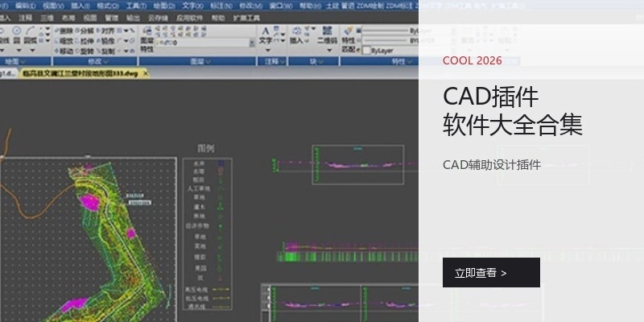Image resolution: width=644 pixels, height=322 pixels.
Task: Switch to the 管理 ribbon tab
Action: [x=111, y=18]
